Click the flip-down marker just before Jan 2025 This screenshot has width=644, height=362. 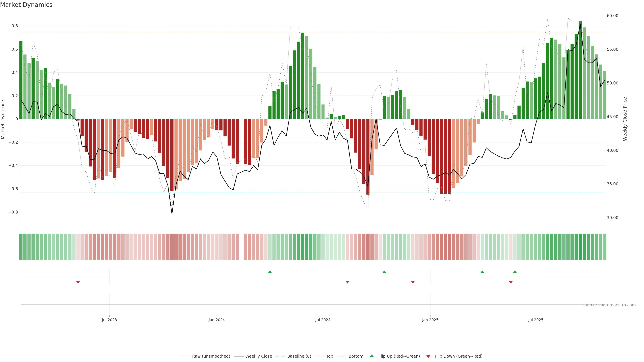(x=413, y=282)
